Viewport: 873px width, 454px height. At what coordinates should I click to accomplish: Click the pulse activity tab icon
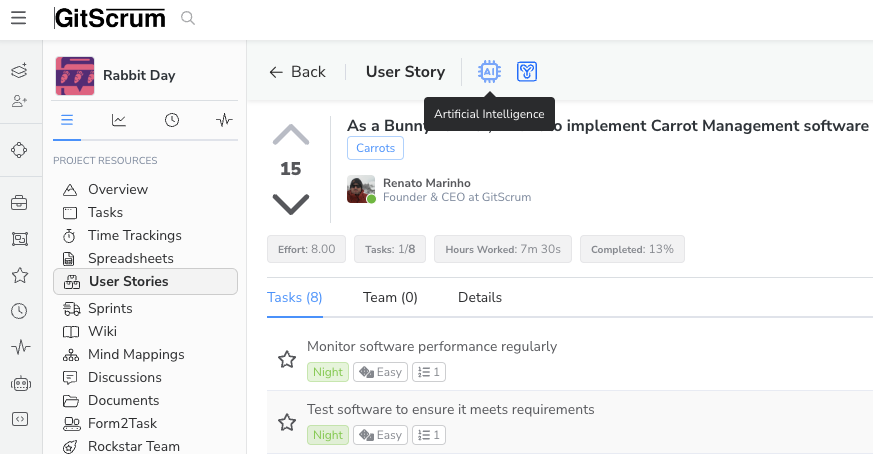tap(224, 120)
